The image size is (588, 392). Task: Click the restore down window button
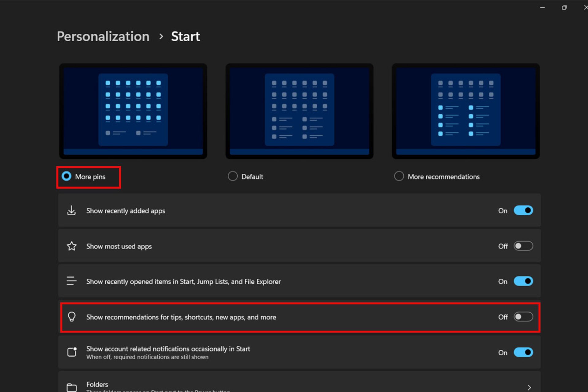(x=564, y=7)
